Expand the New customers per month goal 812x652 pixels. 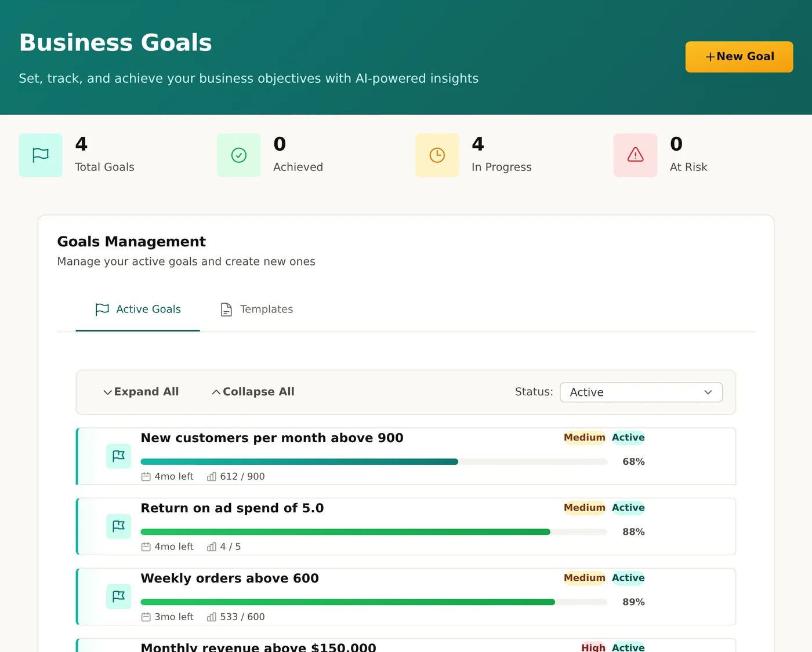[406, 456]
